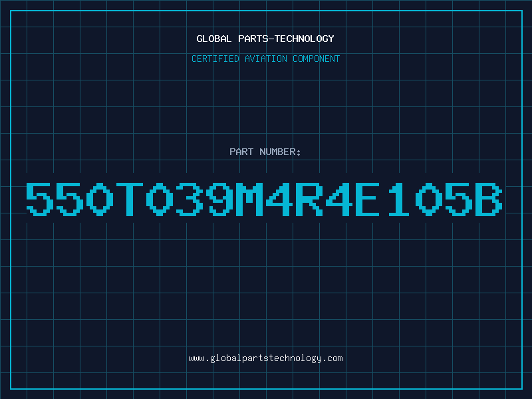Click the word TECHNOLOGY in the heading
This screenshot has width=532, height=399.
305,39
